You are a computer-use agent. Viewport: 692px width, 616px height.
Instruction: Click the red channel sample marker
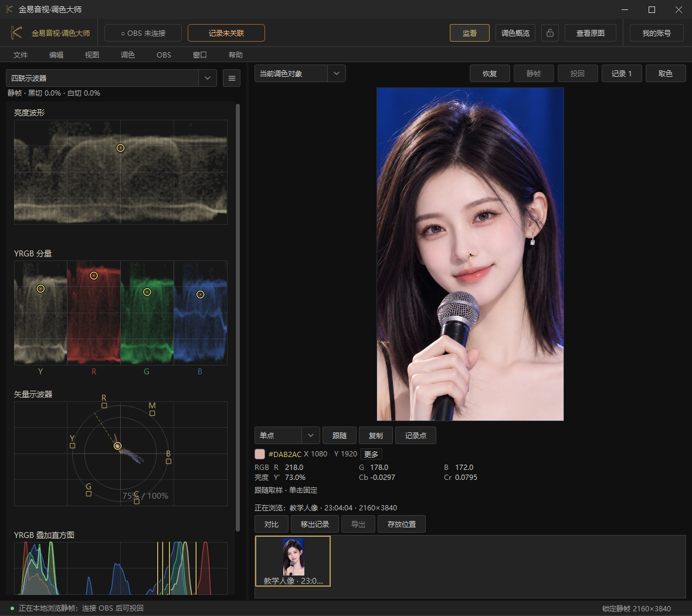click(x=94, y=276)
